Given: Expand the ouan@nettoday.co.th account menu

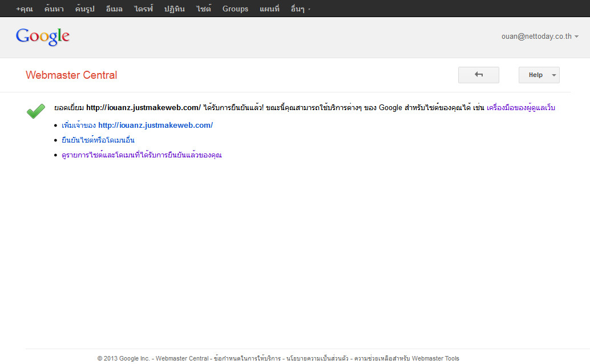Looking at the screenshot, I should tap(540, 36).
